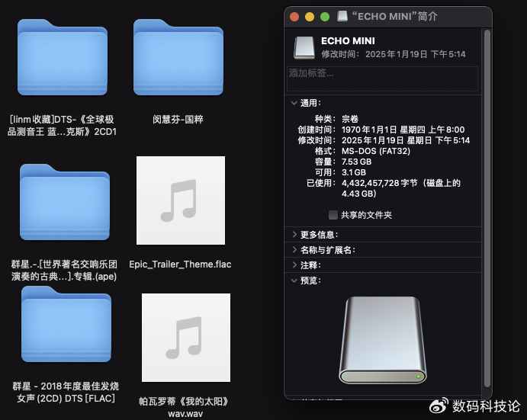Expand the 注释 section

pyautogui.click(x=294, y=265)
